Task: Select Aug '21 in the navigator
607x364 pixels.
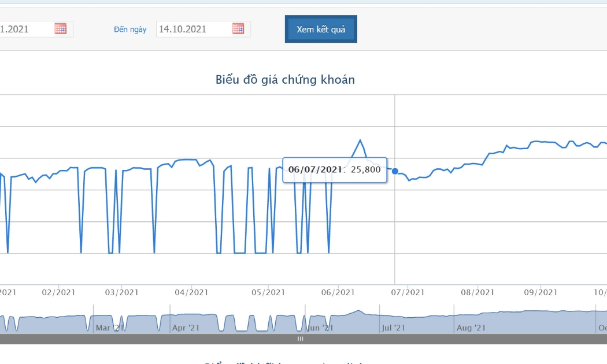Action: tap(471, 328)
